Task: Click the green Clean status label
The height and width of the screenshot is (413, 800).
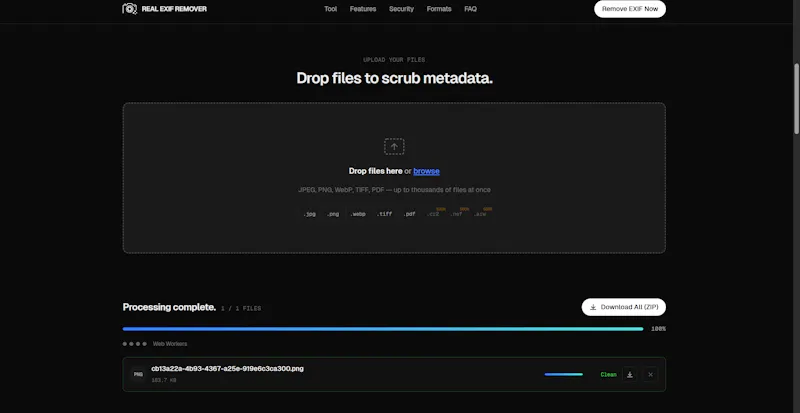Action: [608, 375]
